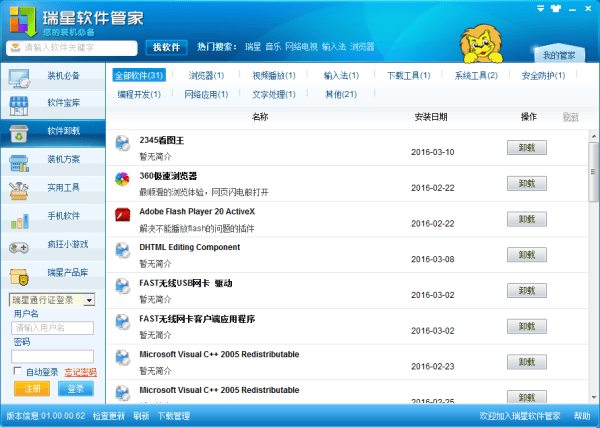Click the Rising software manager logo
This screenshot has width=600, height=428.
pos(23,21)
